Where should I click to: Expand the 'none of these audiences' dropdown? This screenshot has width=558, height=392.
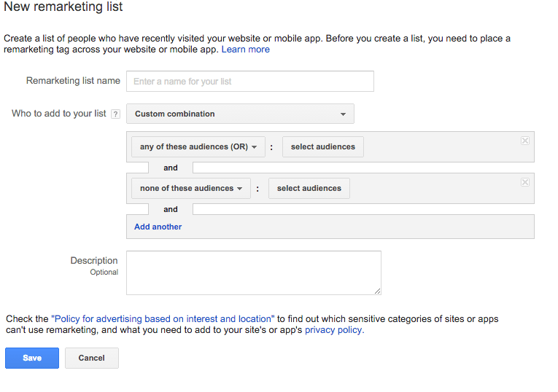[191, 189]
